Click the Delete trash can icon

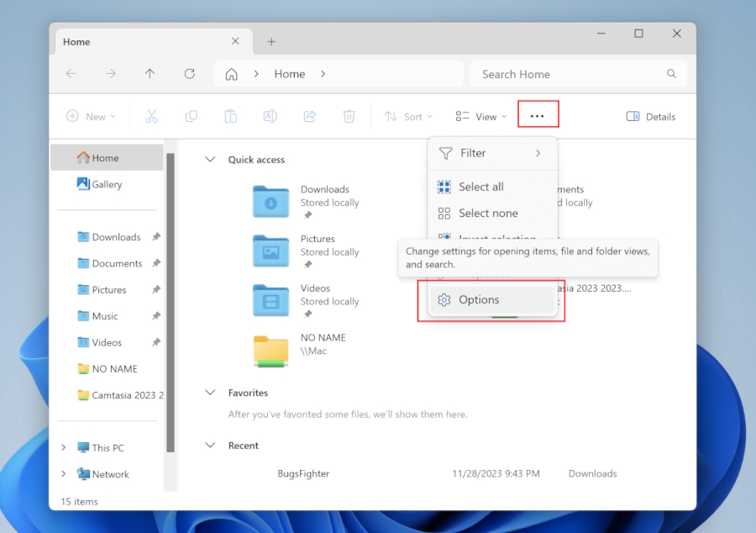[x=349, y=117]
